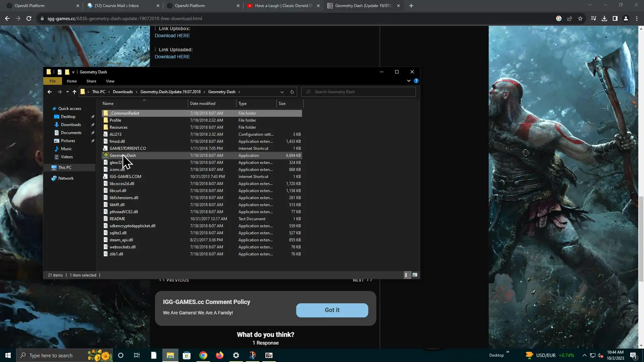The height and width of the screenshot is (362, 644).
Task: Open the View ribbon tab
Action: pos(110,81)
